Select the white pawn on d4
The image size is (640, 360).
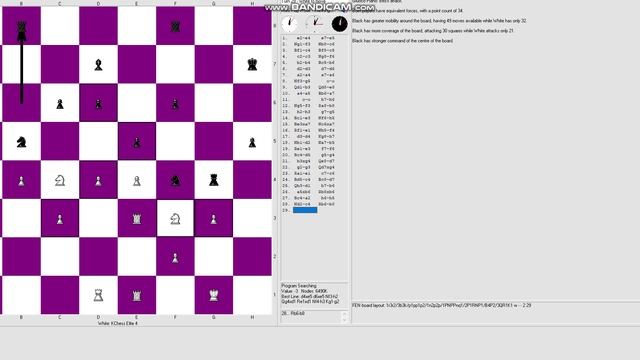pos(98,181)
